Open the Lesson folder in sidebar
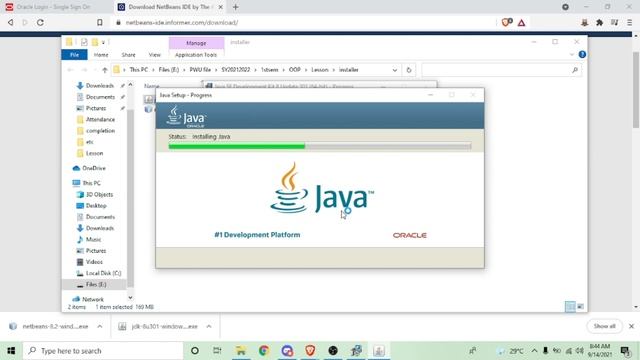 tap(94, 153)
